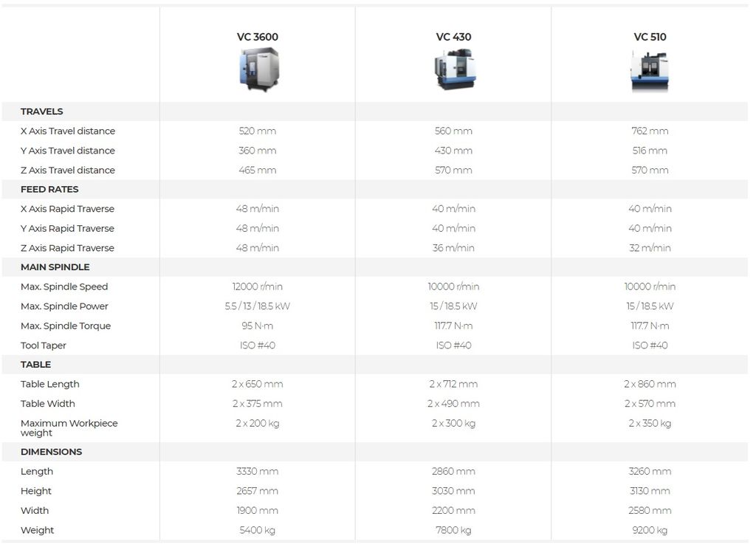Click the Z Axis Rapid Traverse label

click(x=67, y=248)
